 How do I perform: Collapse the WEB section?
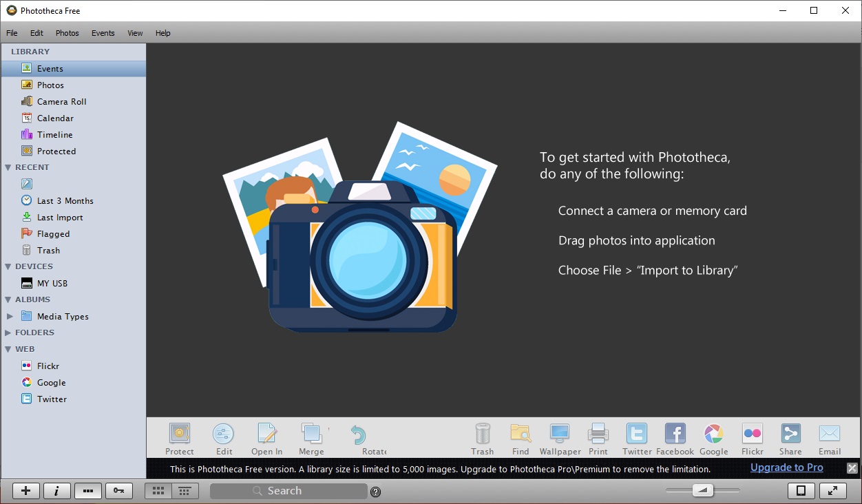click(x=8, y=349)
